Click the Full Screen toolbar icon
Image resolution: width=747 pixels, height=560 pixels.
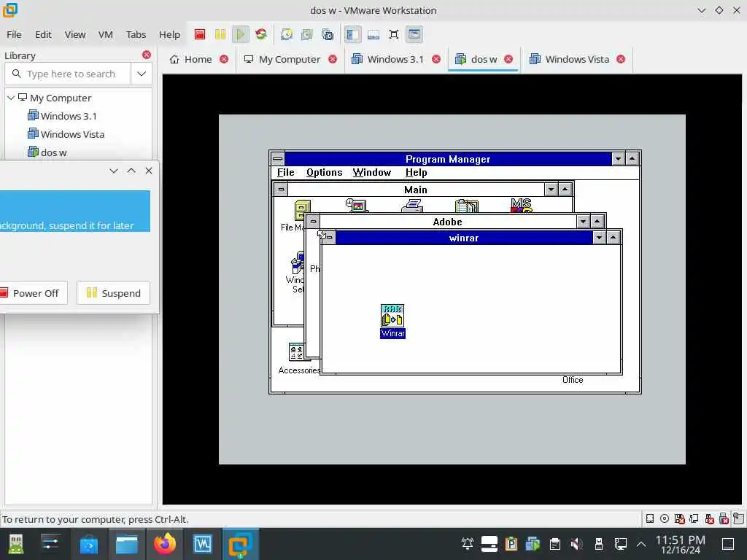(x=394, y=34)
